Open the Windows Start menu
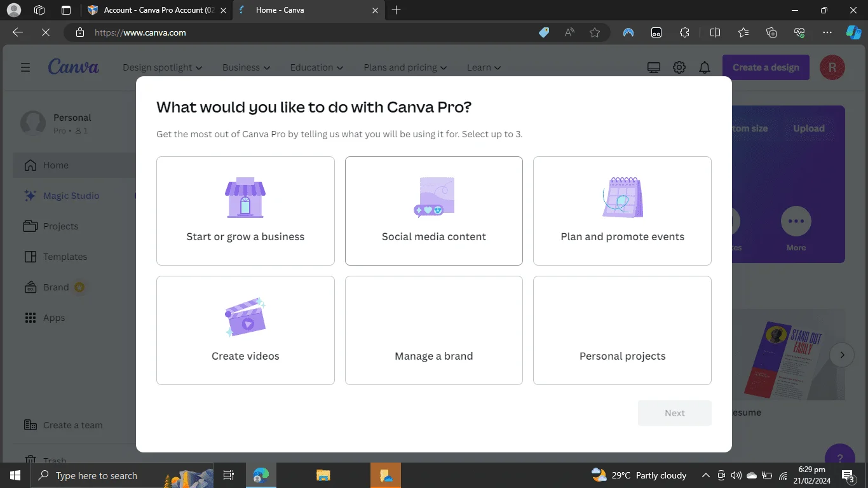This screenshot has width=868, height=488. pos(15,475)
